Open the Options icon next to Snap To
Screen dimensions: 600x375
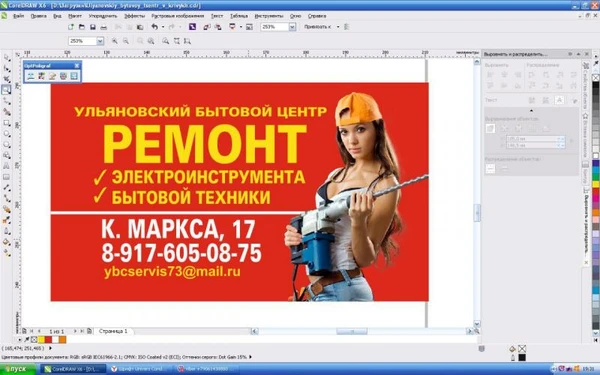coord(346,27)
